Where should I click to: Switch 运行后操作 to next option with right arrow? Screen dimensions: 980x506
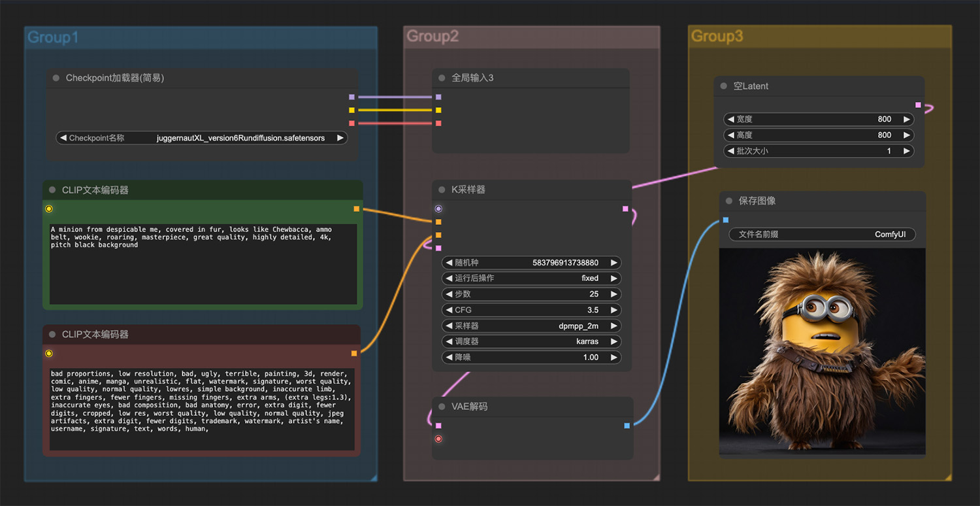pyautogui.click(x=614, y=278)
